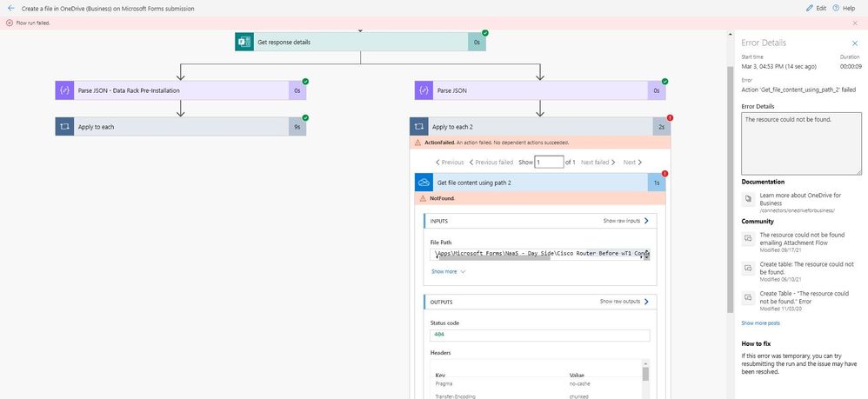Screen dimensions: 868x399
Task: Click the curly-brace icon on right Parse JSON
Action: 424,90
